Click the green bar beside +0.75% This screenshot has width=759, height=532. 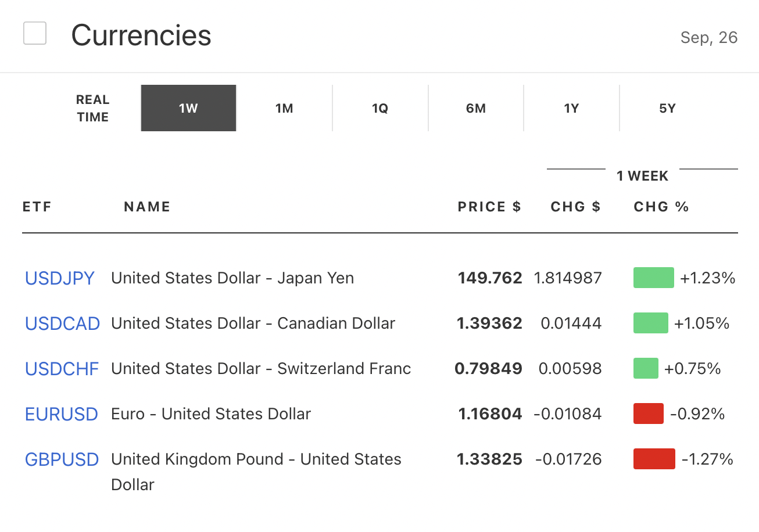click(646, 369)
